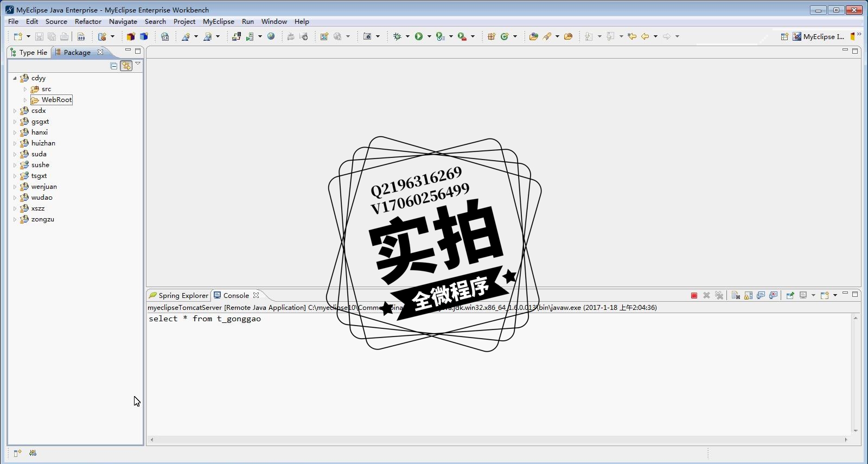Click the Open Type folder icon
Image resolution: width=868 pixels, height=464 pixels.
534,36
